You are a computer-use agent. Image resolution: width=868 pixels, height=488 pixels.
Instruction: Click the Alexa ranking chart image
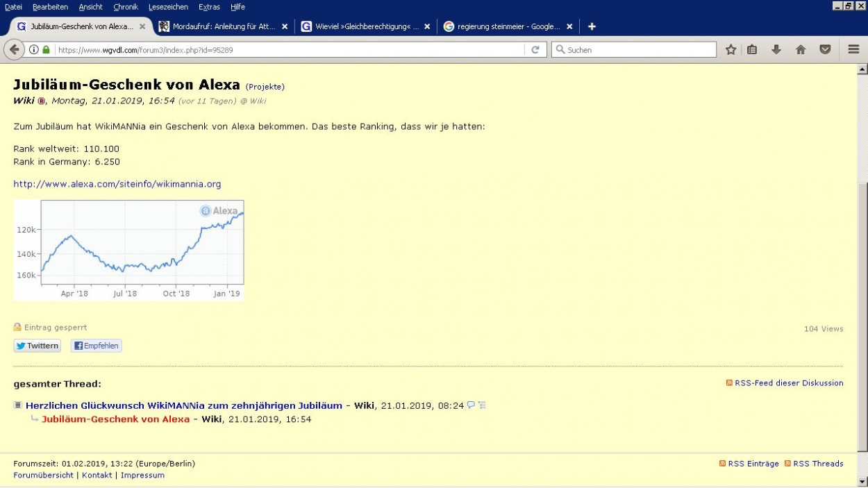(128, 250)
